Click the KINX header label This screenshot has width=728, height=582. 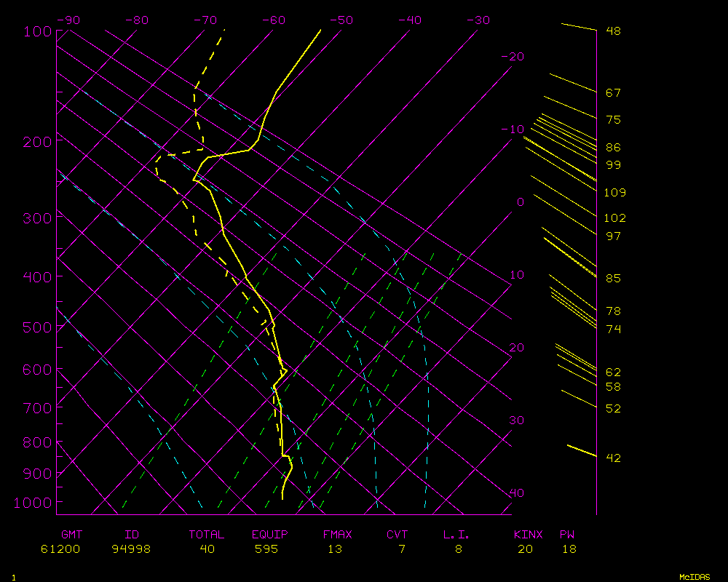tap(528, 535)
